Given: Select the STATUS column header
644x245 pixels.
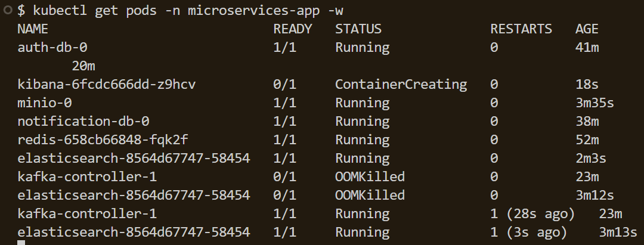Looking at the screenshot, I should tap(358, 29).
